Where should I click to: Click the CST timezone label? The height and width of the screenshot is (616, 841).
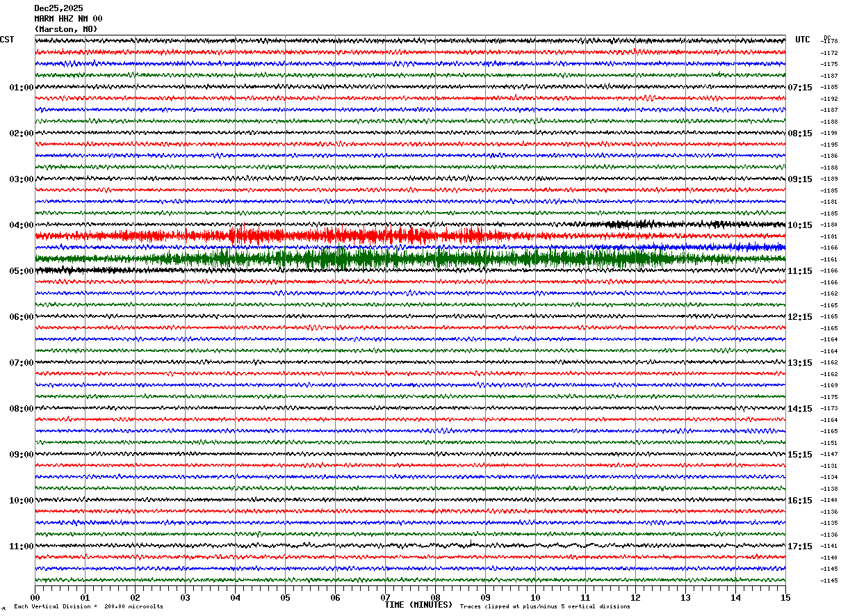[x=7, y=40]
